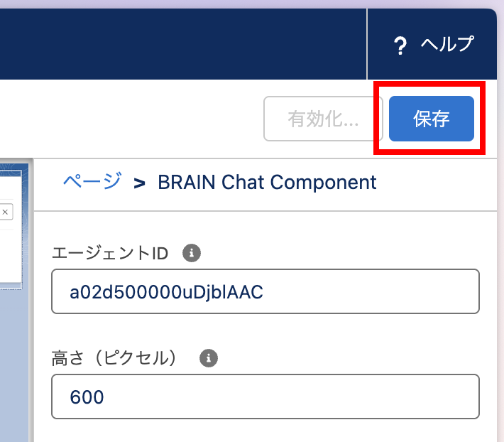Save the page with 保存
Image resolution: width=504 pixels, height=442 pixels.
tap(431, 119)
